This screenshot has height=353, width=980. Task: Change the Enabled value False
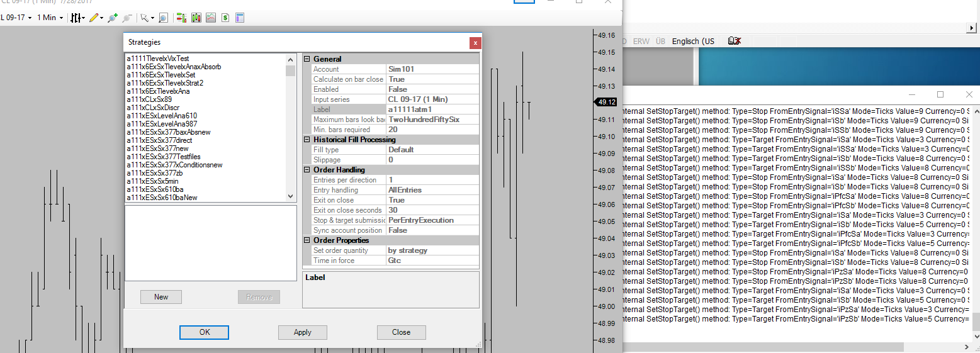pyautogui.click(x=432, y=89)
